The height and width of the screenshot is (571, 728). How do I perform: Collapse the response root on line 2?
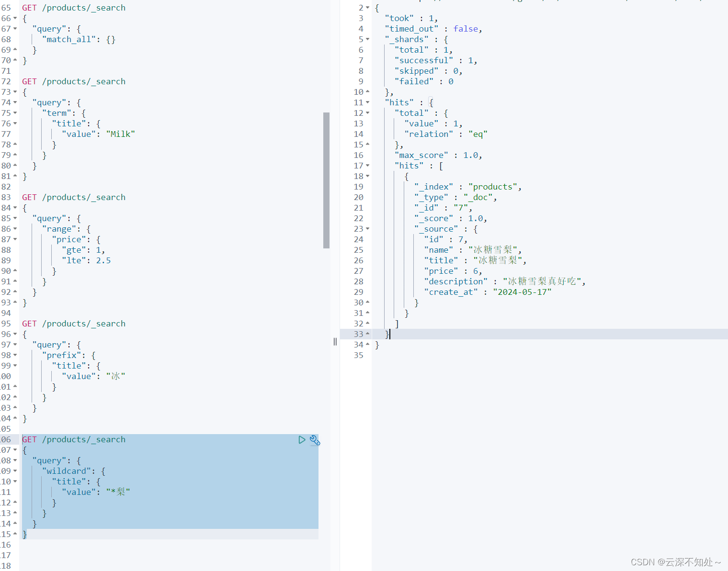coord(367,8)
